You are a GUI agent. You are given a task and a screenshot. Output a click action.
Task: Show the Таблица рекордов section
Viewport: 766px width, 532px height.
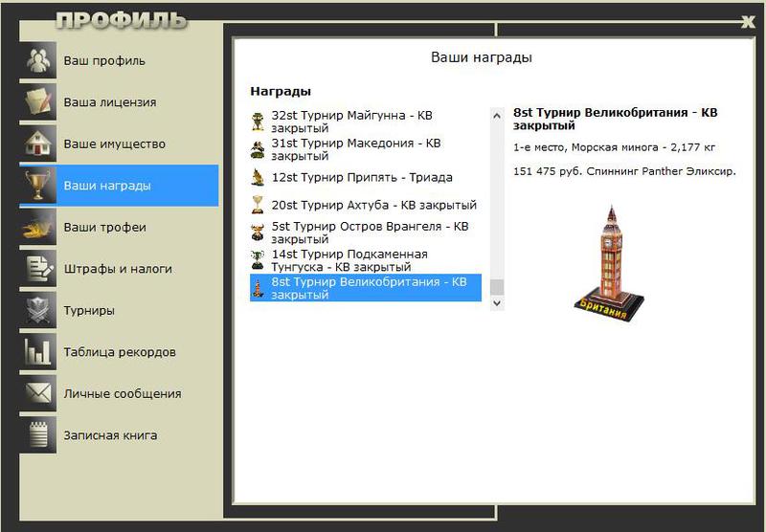pyautogui.click(x=119, y=352)
